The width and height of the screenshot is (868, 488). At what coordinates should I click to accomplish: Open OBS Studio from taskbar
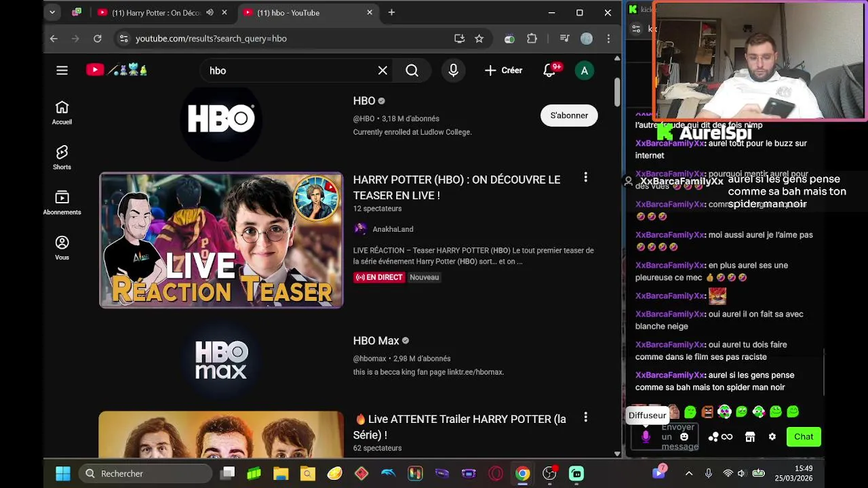tap(549, 473)
